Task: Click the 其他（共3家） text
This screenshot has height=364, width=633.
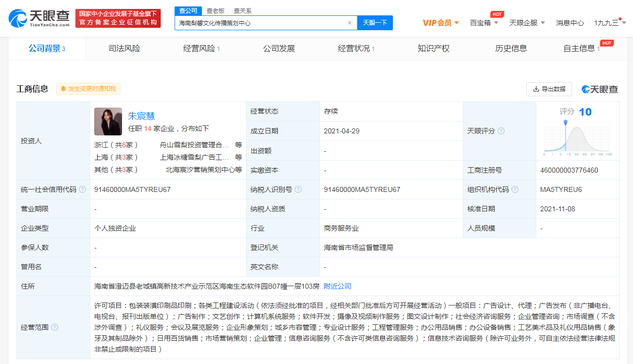Action: pos(116,170)
